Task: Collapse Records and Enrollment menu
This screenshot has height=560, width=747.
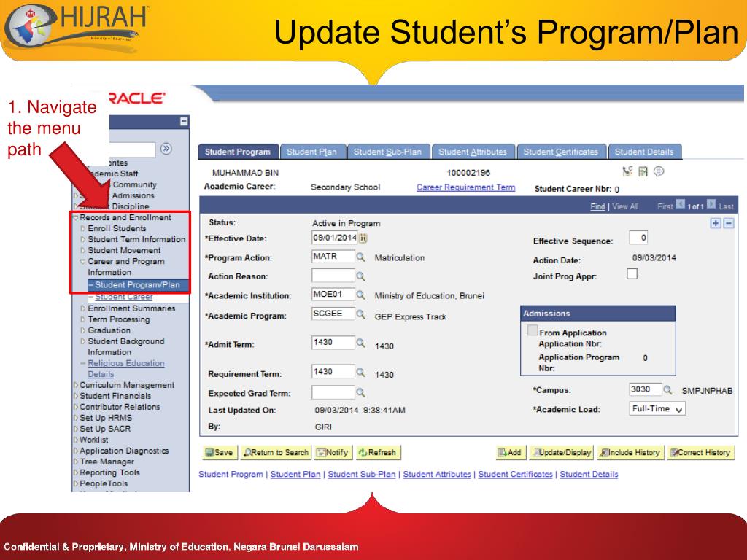Action: point(75,217)
